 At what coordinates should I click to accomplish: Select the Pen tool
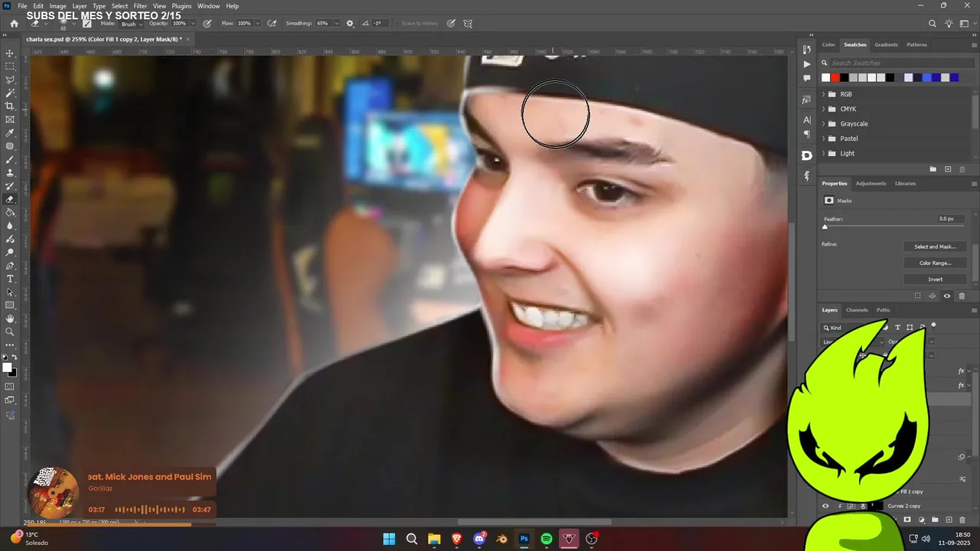[10, 266]
